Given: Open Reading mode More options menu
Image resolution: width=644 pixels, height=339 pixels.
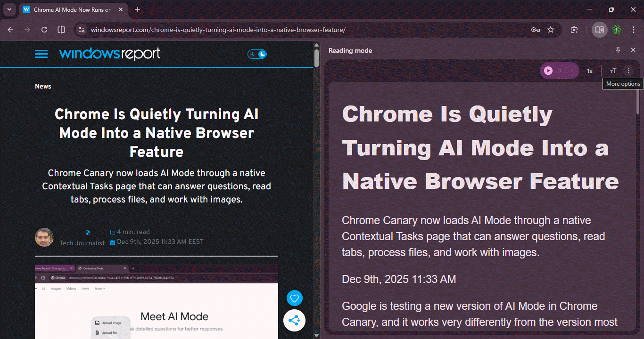Looking at the screenshot, I should pyautogui.click(x=628, y=71).
